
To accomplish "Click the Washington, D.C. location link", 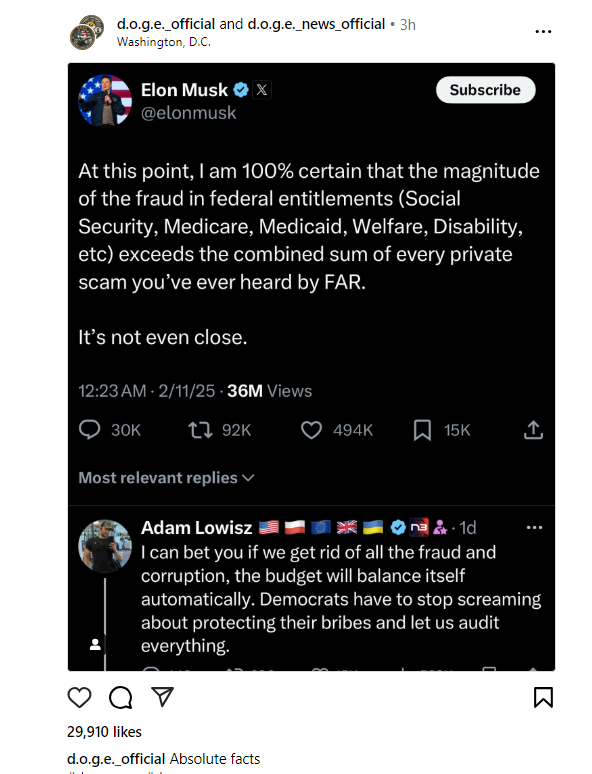I will pyautogui.click(x=164, y=42).
